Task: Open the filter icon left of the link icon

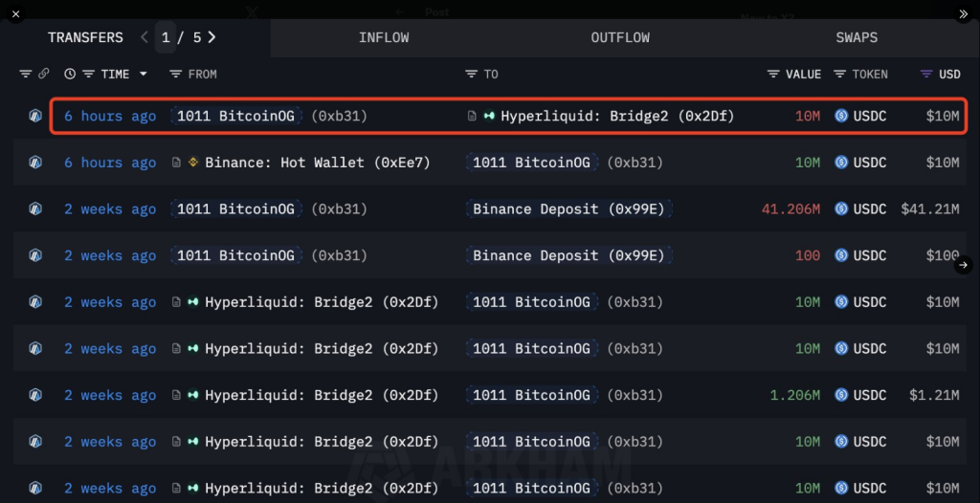Action: (26, 74)
